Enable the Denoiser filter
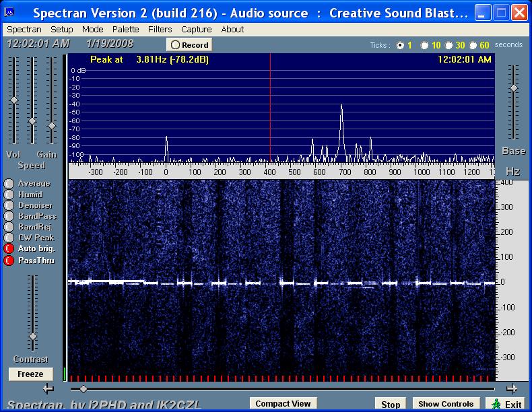Image resolution: width=532 pixels, height=412 pixels. (x=9, y=205)
